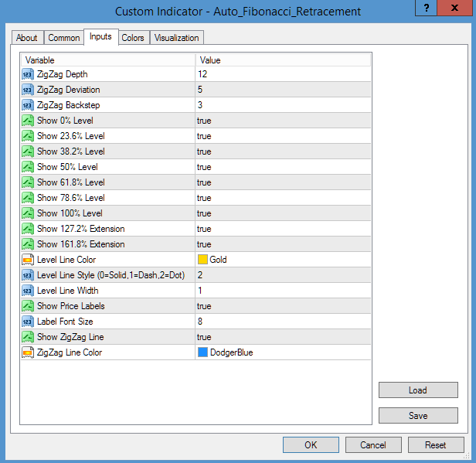Screen dimensions: 476x463
Task: Select the 'Level Line Color' variable name
Action: (66, 260)
